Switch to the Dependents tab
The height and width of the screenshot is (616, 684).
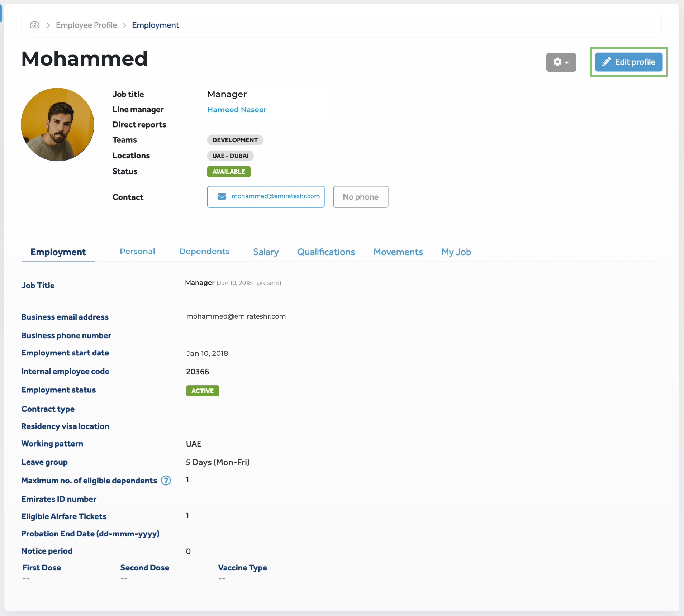point(204,252)
